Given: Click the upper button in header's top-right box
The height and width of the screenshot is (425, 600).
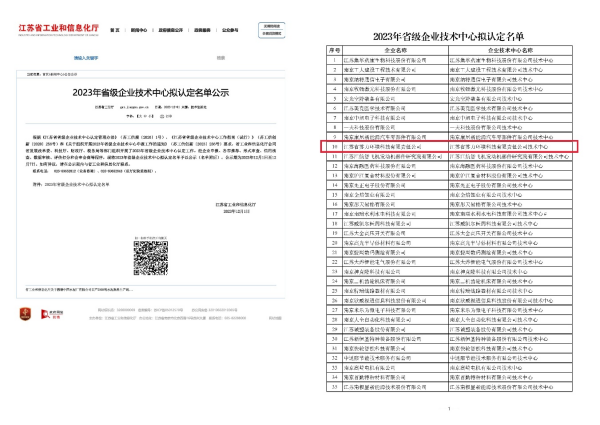Looking at the screenshot, I should [x=273, y=24].
